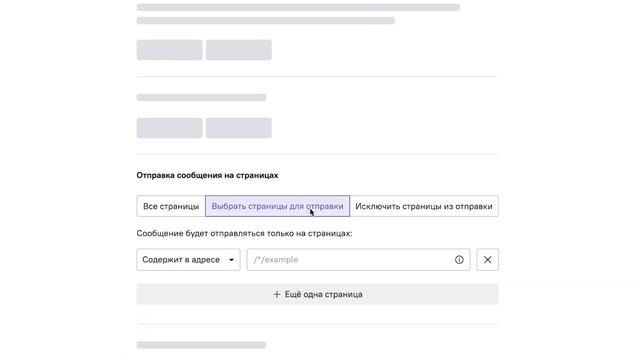This screenshot has width=640, height=360.
Task: Click the shorter skeleton line under the top one
Action: click(265, 20)
